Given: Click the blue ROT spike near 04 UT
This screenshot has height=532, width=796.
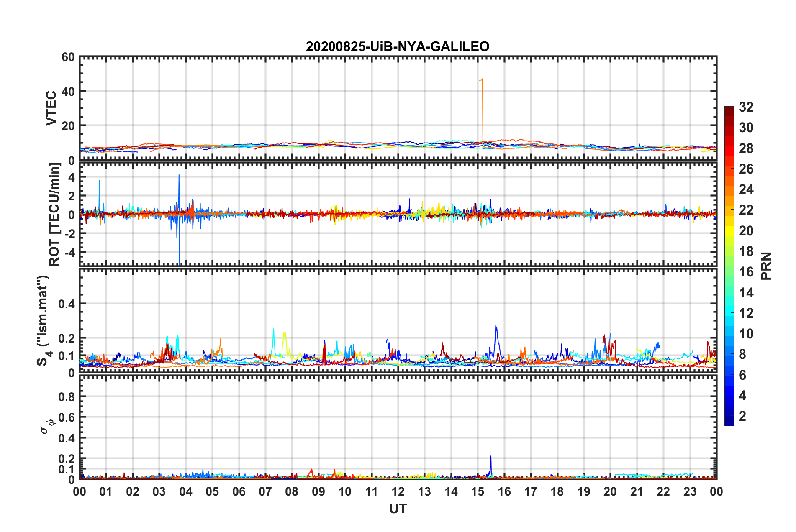Looking at the screenshot, I should [179, 220].
